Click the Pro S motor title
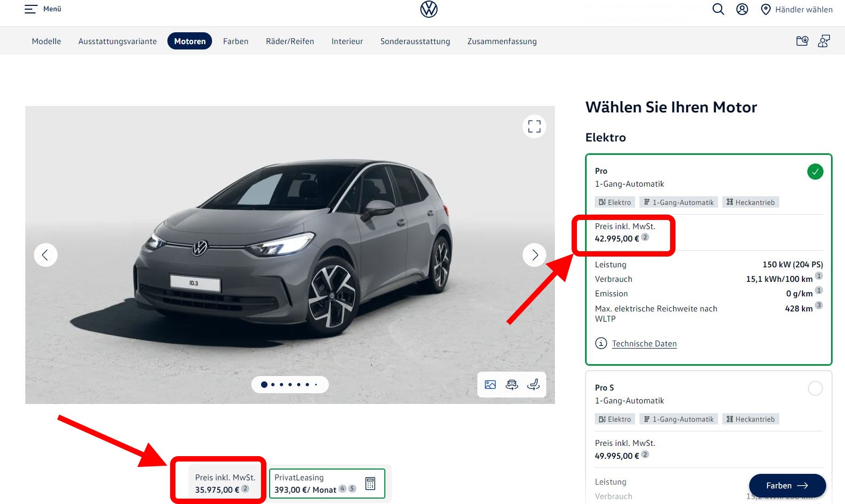 coord(604,388)
